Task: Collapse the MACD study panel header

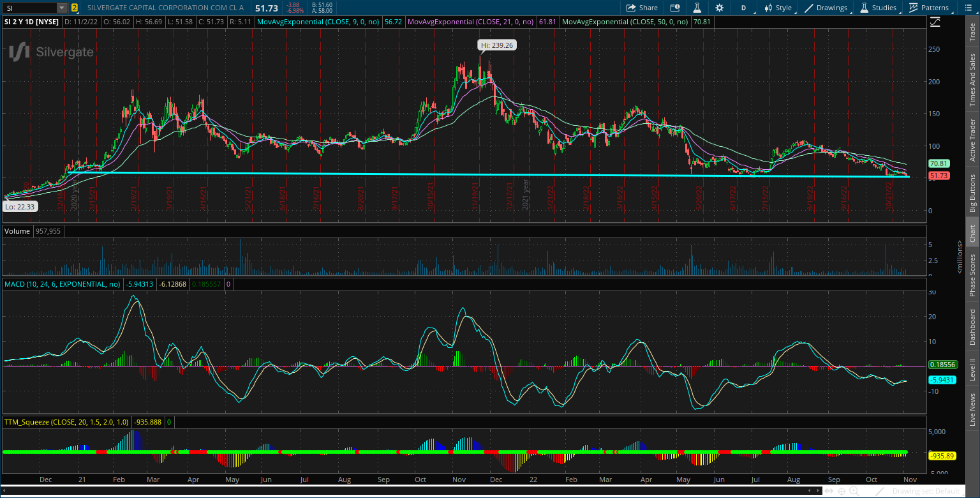Action: coord(62,284)
